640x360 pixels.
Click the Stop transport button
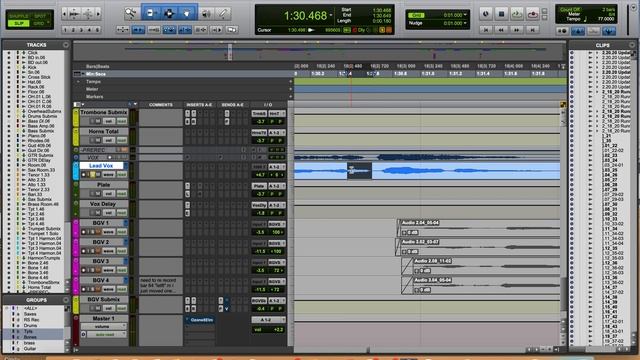[501, 14]
